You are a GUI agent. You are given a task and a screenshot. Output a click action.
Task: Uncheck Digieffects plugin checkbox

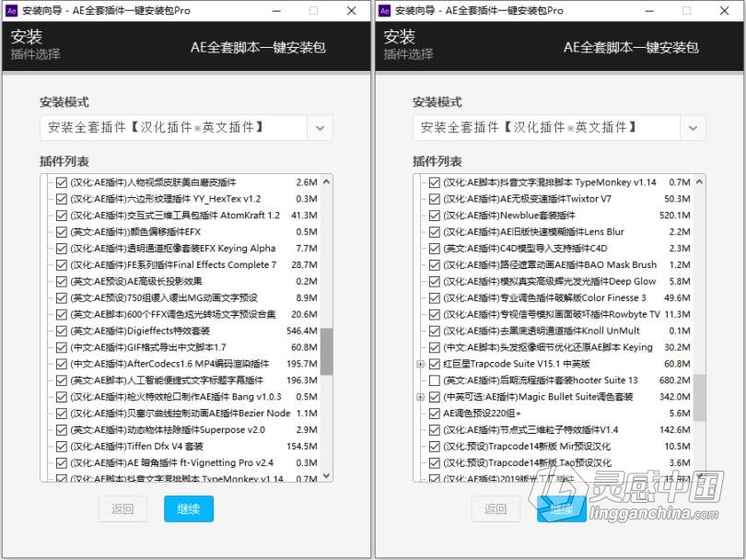[x=62, y=331]
